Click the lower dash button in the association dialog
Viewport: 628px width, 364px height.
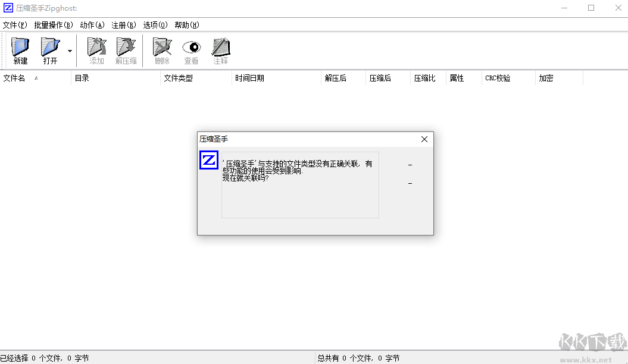[x=410, y=183]
